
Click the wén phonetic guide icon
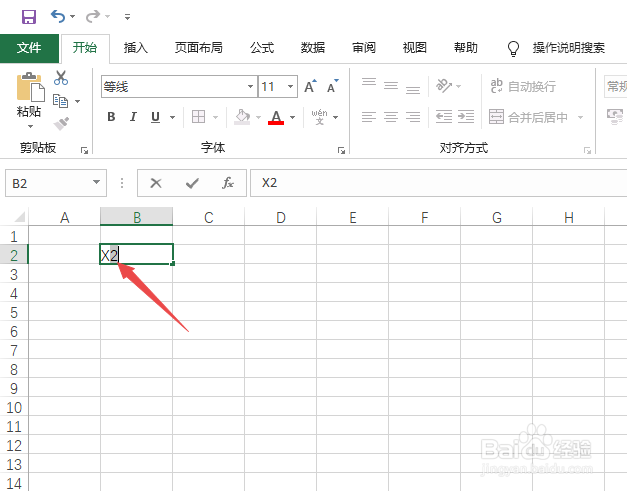[x=319, y=117]
